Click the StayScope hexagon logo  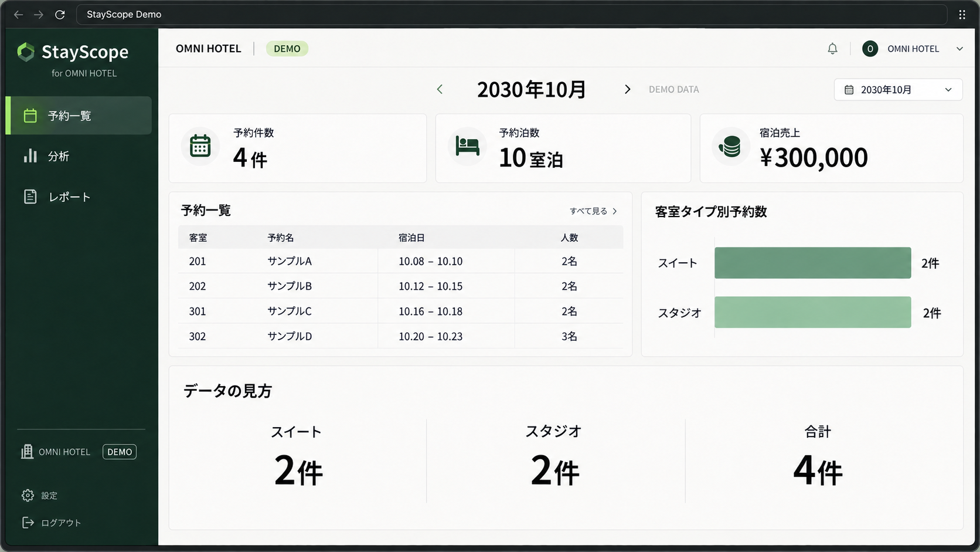[26, 52]
